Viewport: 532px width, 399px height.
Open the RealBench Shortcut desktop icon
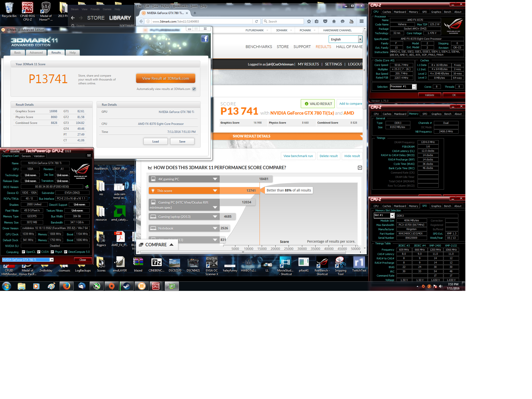point(322,266)
